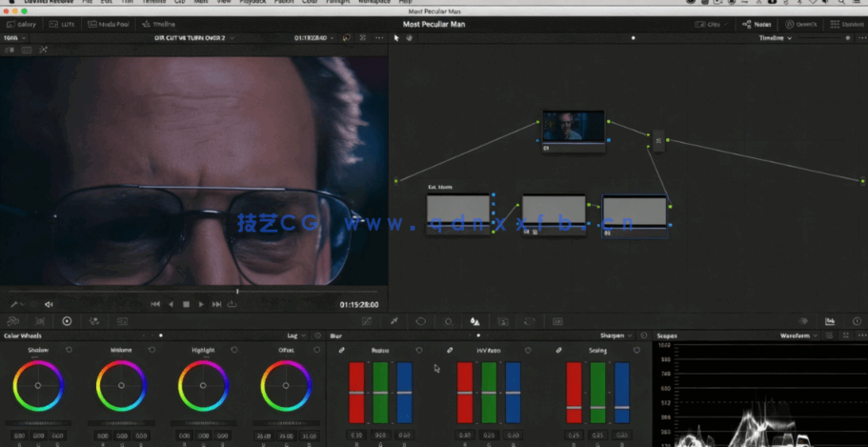This screenshot has height=447, width=868.
Task: Toggle Radius channel link
Action: [x=341, y=350]
